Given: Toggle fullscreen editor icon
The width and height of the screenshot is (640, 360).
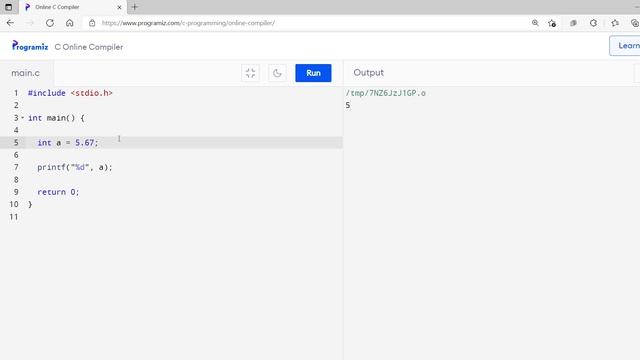Looking at the screenshot, I should [250, 73].
